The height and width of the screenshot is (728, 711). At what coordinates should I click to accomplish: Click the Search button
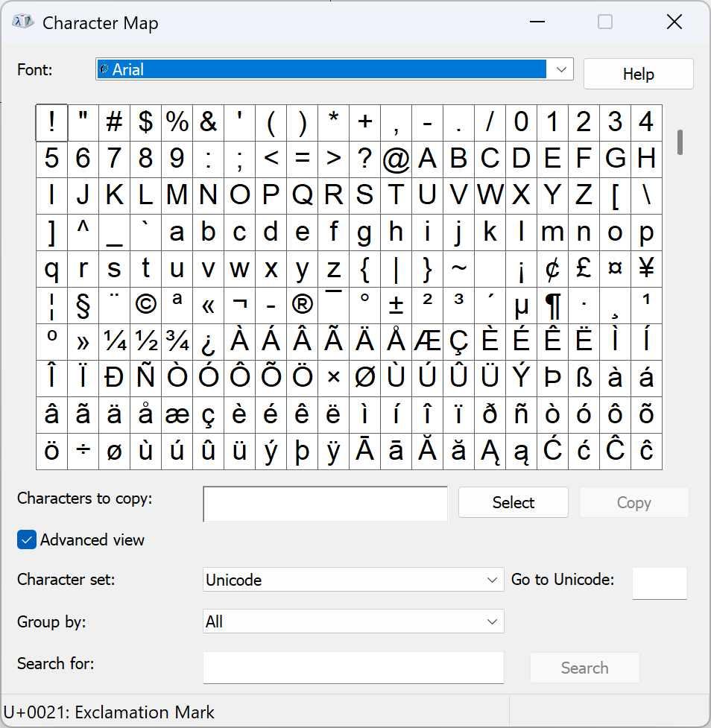tap(584, 668)
